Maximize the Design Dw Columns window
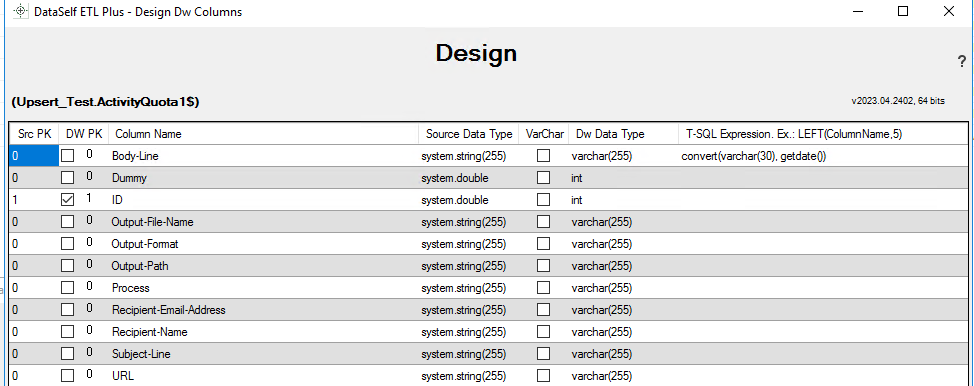Viewport: 974px width, 386px height. tap(903, 11)
